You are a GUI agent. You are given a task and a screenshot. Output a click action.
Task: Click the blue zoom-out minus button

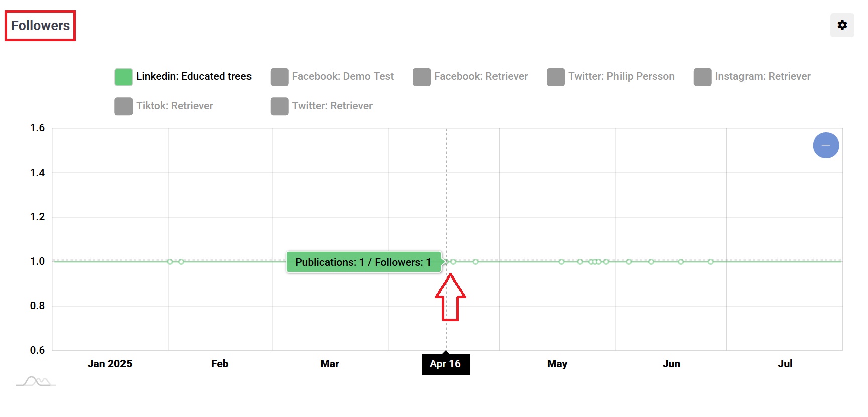(826, 145)
